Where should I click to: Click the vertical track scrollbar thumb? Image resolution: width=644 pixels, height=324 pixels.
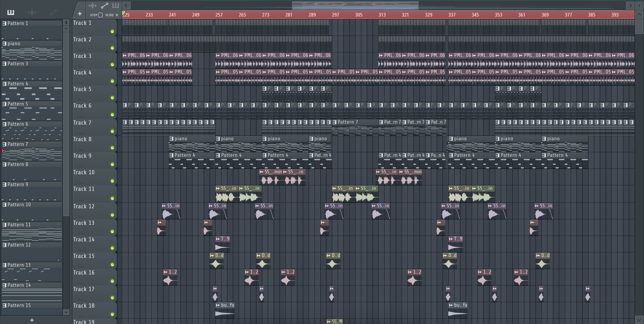coord(639,27)
